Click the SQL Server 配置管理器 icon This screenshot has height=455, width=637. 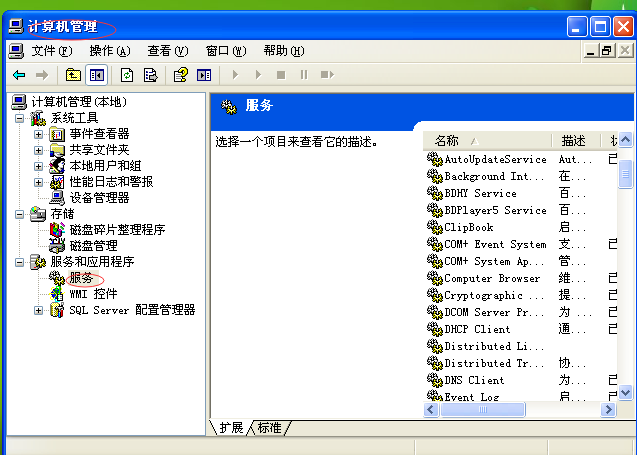click(57, 310)
